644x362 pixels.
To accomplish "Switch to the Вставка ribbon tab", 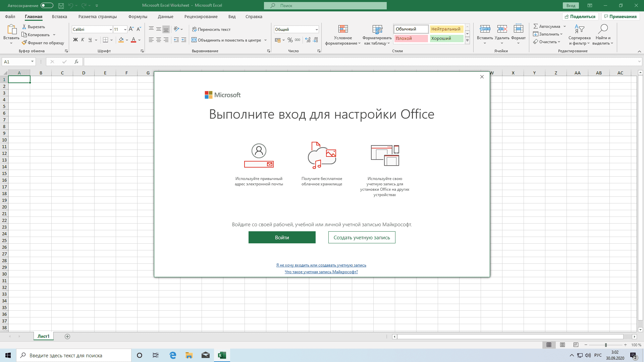I will pyautogui.click(x=59, y=17).
